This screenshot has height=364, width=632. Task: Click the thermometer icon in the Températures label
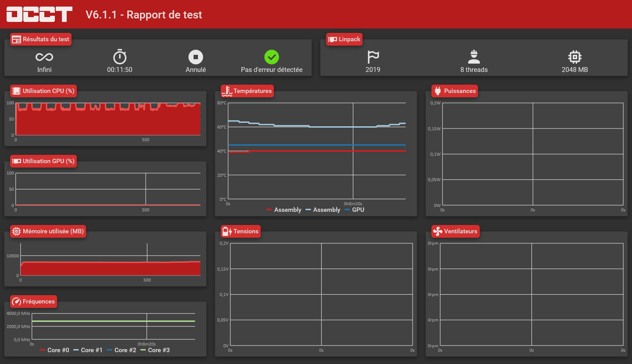point(227,91)
